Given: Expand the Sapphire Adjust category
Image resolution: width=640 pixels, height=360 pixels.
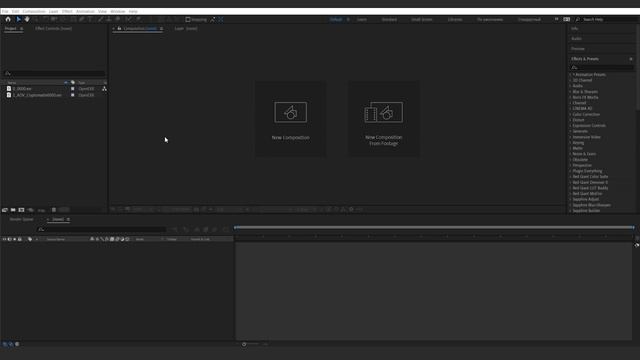Looking at the screenshot, I should [570, 199].
